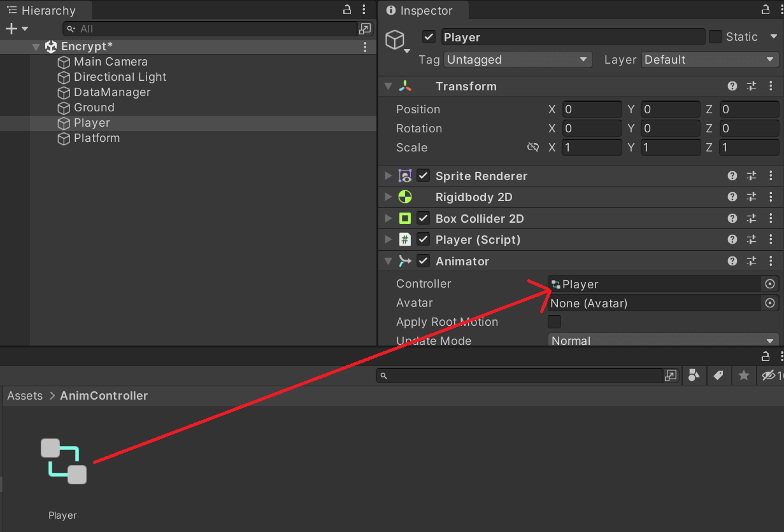Open Sprite Renderer context menu
Image resolution: width=784 pixels, height=532 pixels.
tap(771, 176)
